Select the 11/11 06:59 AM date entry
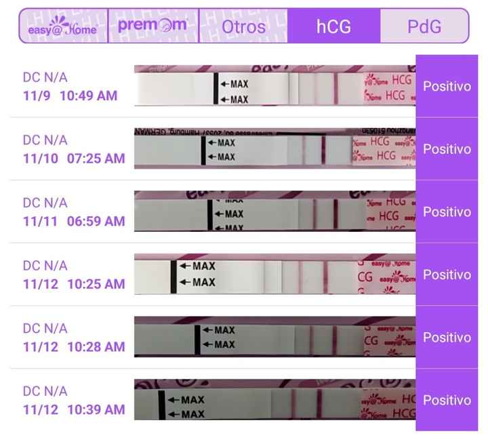Viewport: 488px width, 448px height. (x=74, y=221)
